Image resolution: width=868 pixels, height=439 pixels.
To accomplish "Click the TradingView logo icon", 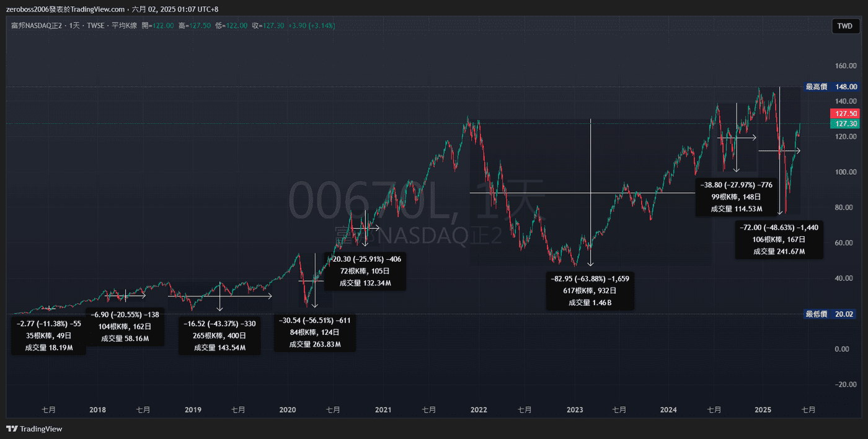I will click(11, 428).
